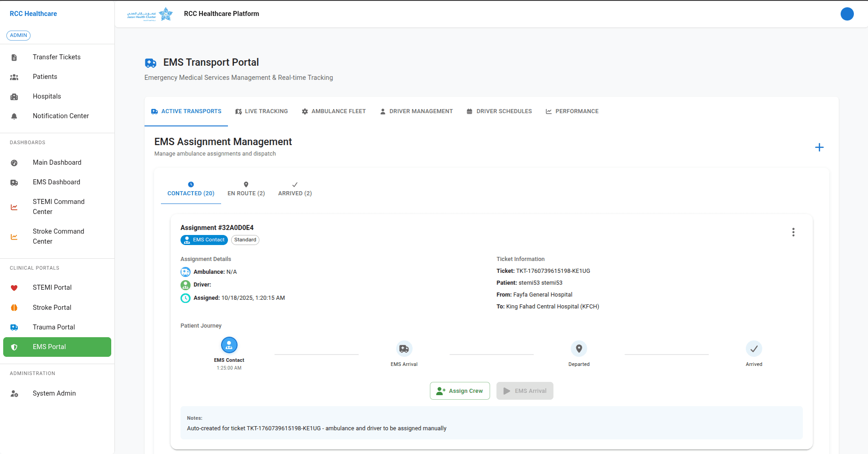Click the Jazan Health Cluster logo
The height and width of the screenshot is (454, 868).
(150, 14)
